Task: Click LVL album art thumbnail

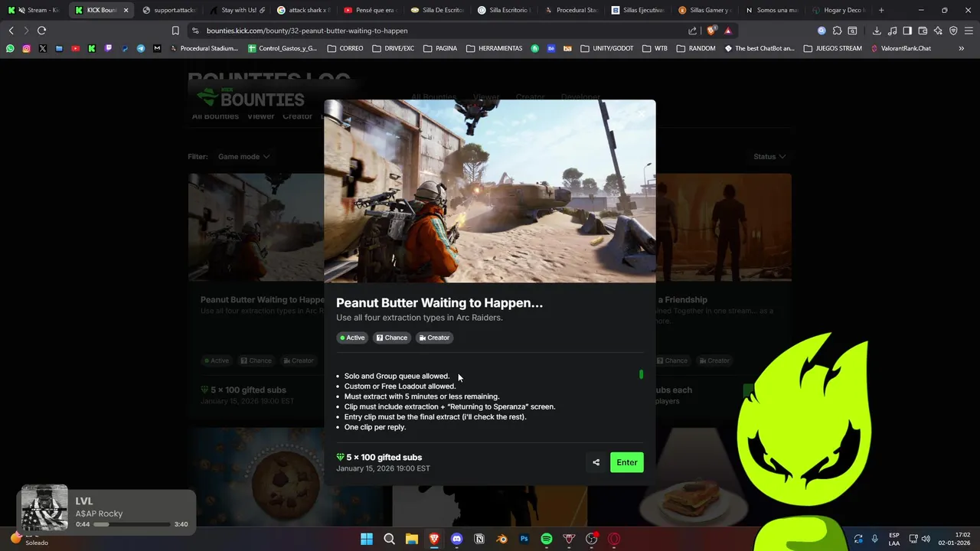Action: (x=44, y=507)
